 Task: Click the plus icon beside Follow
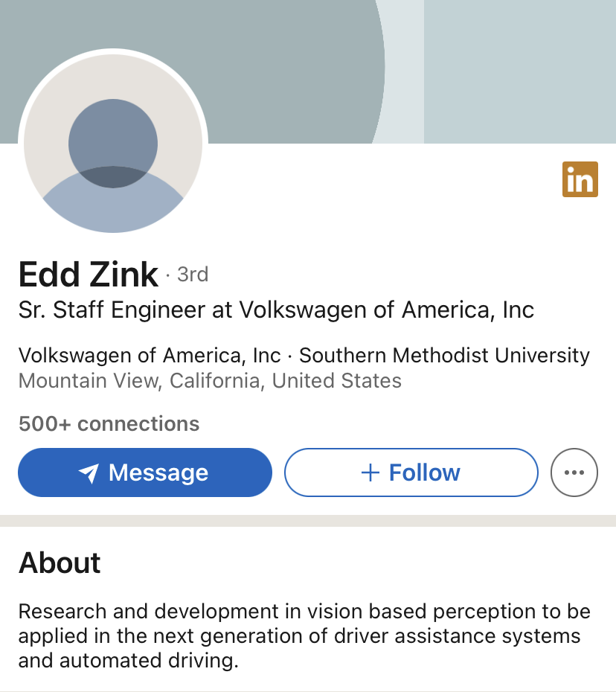pyautogui.click(x=370, y=472)
